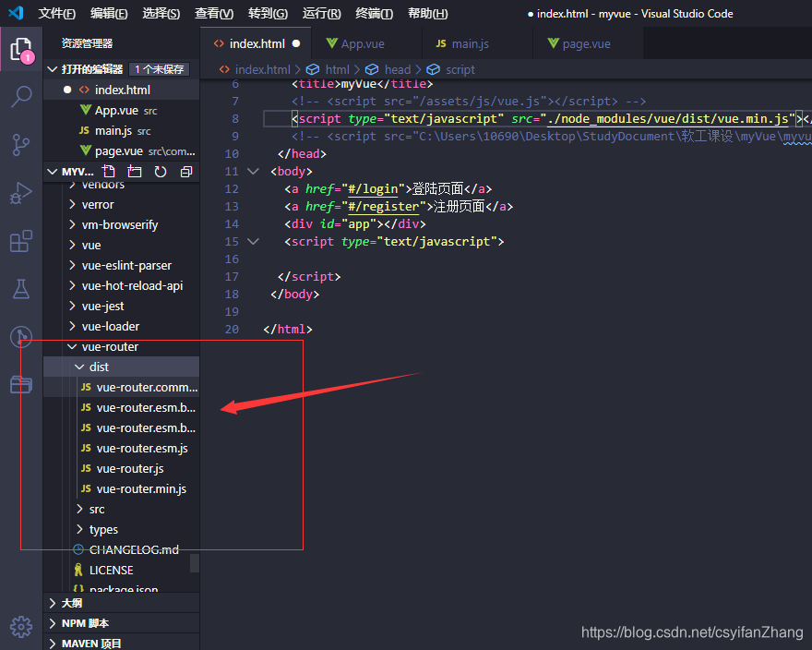
Task: Click the explorer tree scrollbar thumb
Action: 194,563
